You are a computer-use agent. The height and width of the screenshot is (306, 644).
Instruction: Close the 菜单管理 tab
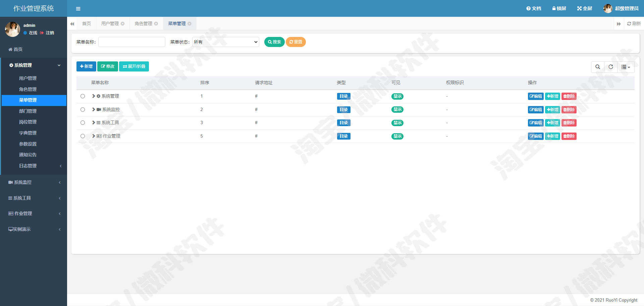coord(190,23)
